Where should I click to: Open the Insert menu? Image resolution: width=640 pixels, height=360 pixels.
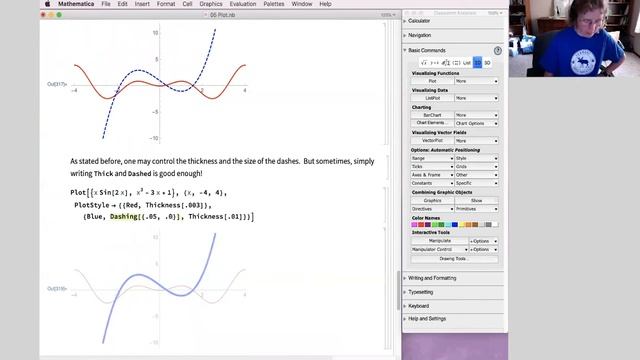click(142, 4)
